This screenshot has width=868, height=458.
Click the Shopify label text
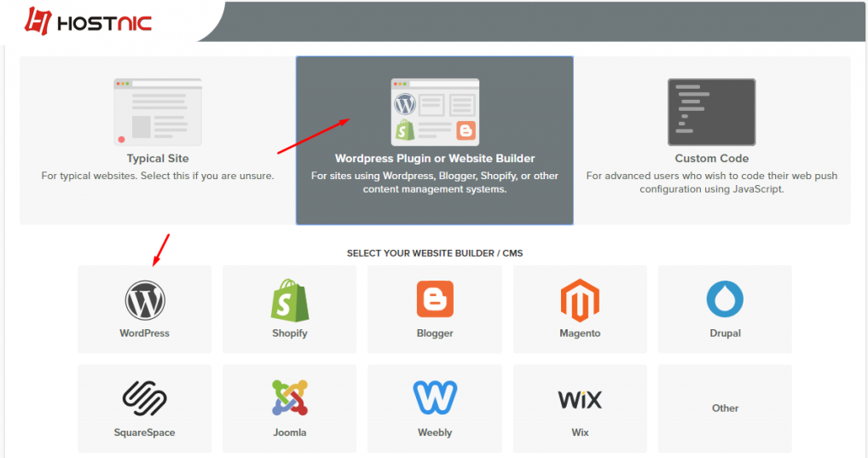tap(290, 333)
